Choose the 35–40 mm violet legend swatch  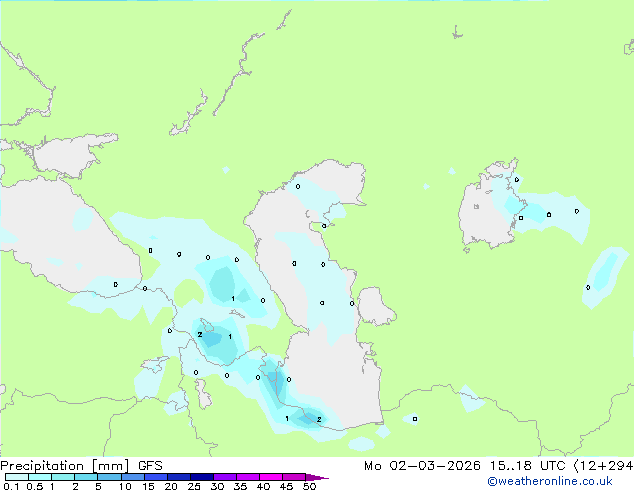(247, 477)
